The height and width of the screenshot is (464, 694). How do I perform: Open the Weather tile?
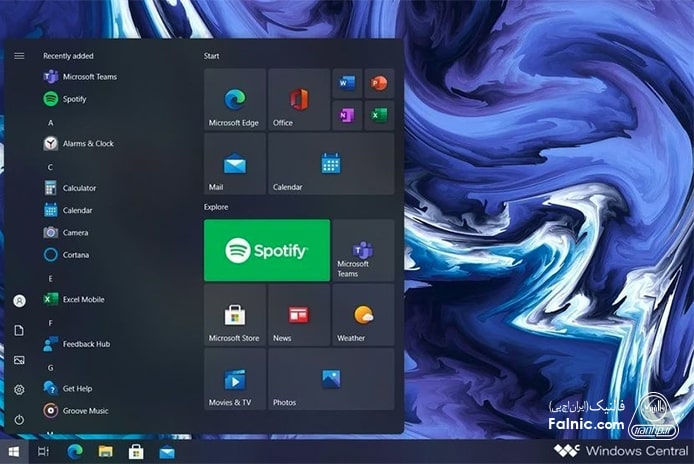[363, 315]
